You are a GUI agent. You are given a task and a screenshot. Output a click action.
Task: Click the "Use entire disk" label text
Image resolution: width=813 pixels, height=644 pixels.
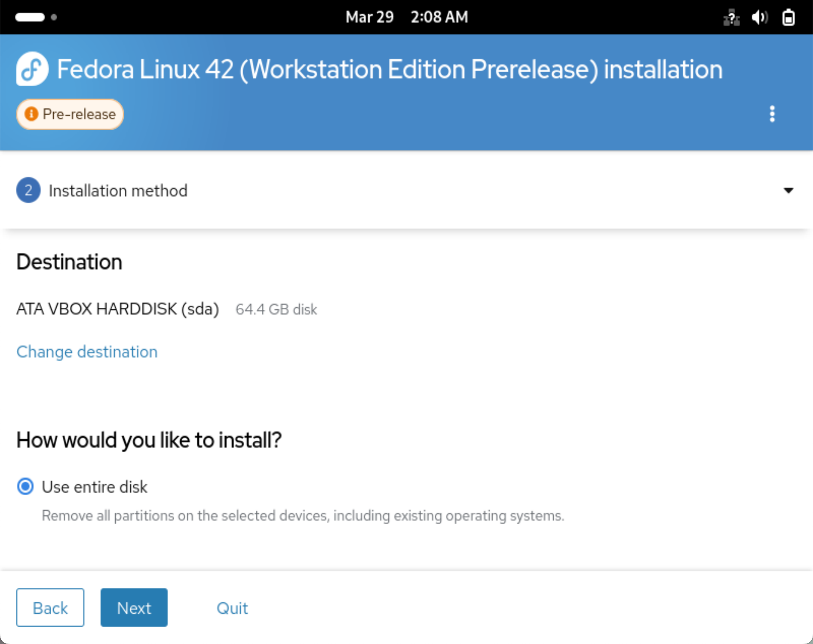(94, 487)
